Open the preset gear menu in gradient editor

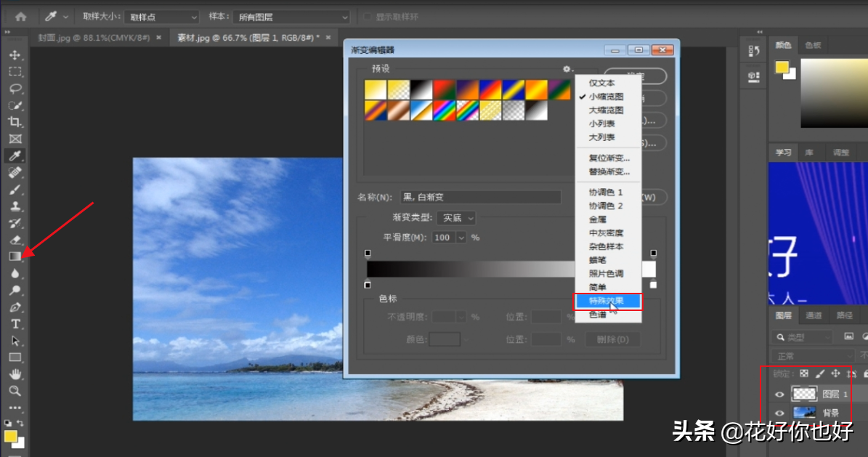click(567, 69)
